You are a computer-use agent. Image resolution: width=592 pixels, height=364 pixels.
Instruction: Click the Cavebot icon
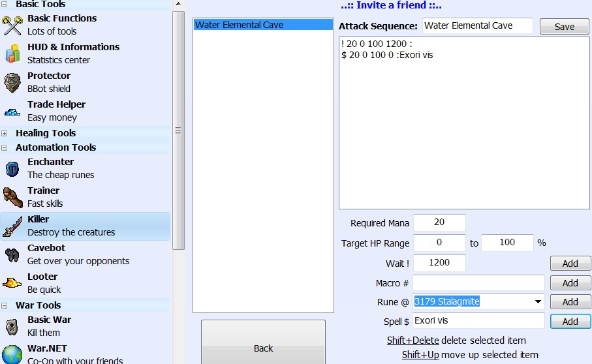coord(12,254)
